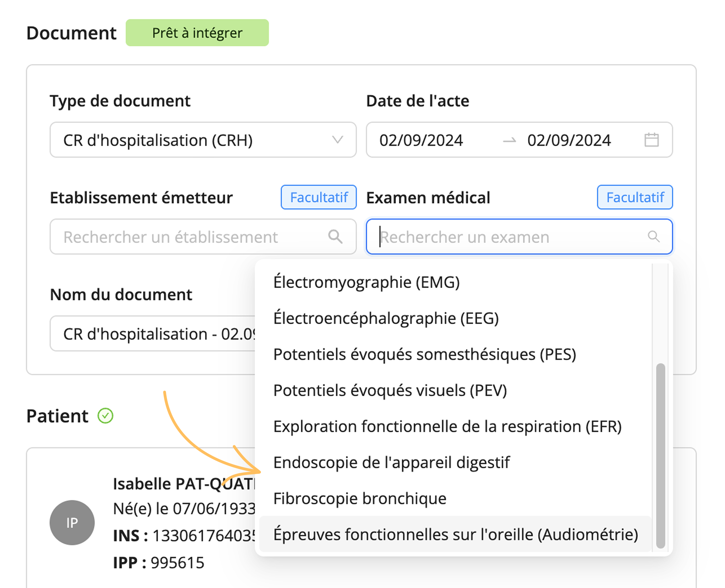Image resolution: width=725 pixels, height=588 pixels.
Task: Open the Type de document dropdown
Action: [x=203, y=140]
